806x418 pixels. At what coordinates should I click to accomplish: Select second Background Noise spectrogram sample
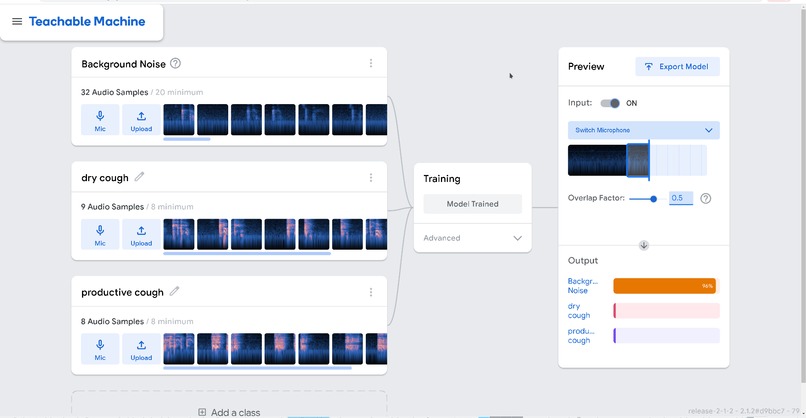coord(212,120)
